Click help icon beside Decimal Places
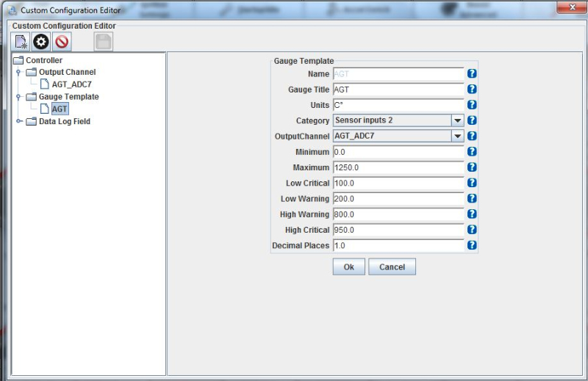 pos(473,245)
